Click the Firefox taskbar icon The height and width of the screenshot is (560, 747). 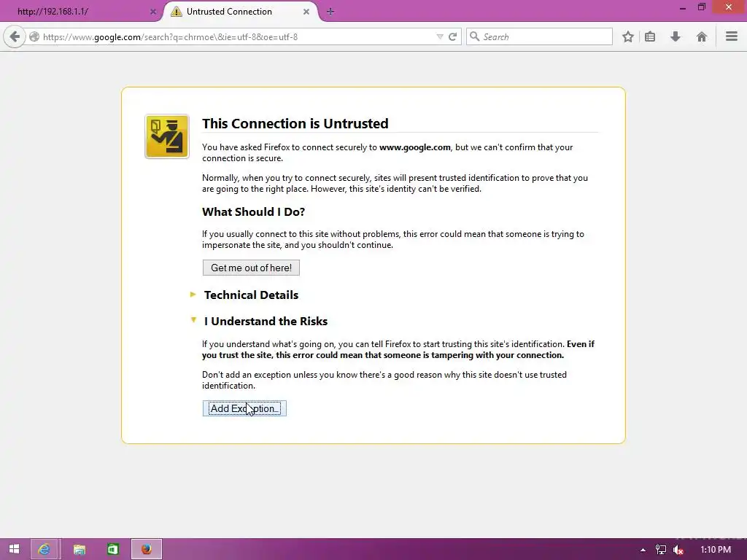pos(147,549)
